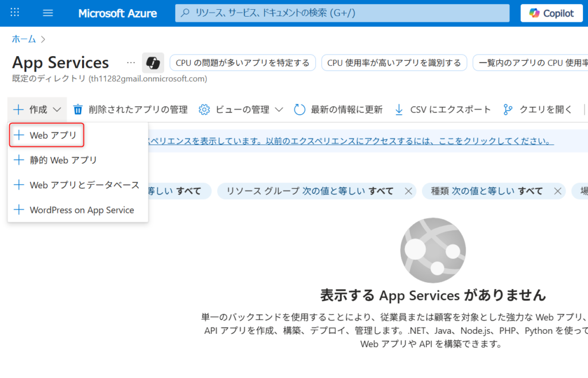Image resolution: width=588 pixels, height=378 pixels.
Task: Click the directory text th11282gmail.onmicrosoft.com
Action: [x=148, y=79]
